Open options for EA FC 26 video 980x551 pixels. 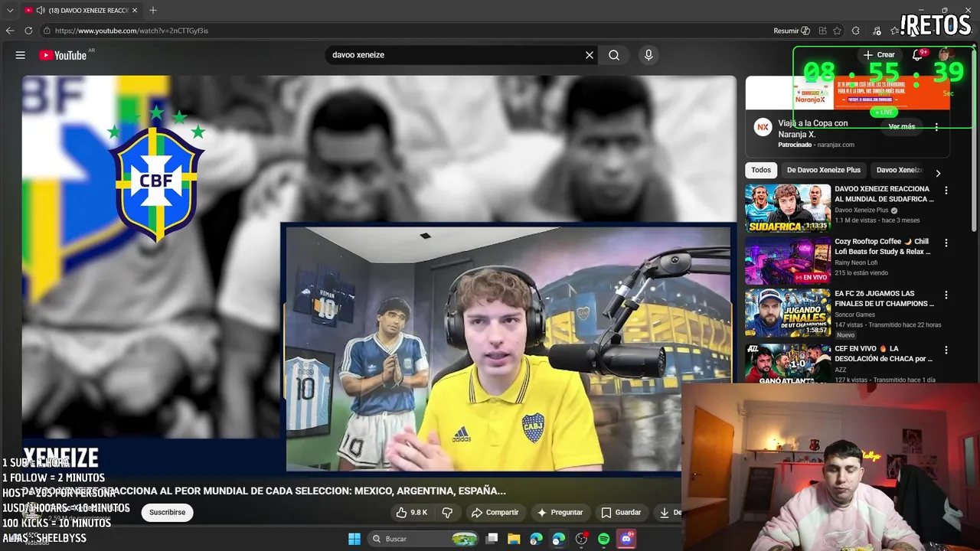click(946, 295)
